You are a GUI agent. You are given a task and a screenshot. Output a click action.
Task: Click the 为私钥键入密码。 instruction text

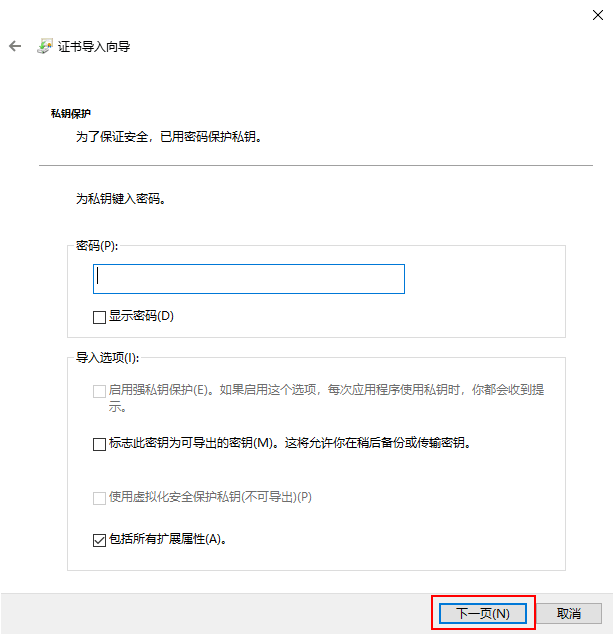(x=121, y=199)
